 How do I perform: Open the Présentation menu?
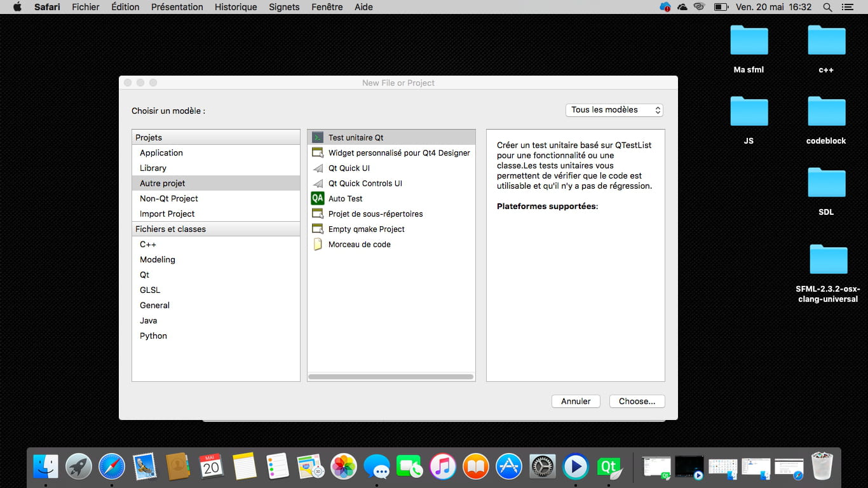click(x=177, y=7)
